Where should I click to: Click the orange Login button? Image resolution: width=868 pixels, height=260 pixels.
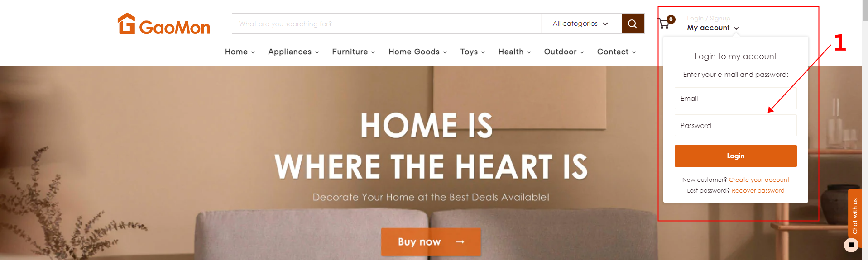[x=735, y=156]
